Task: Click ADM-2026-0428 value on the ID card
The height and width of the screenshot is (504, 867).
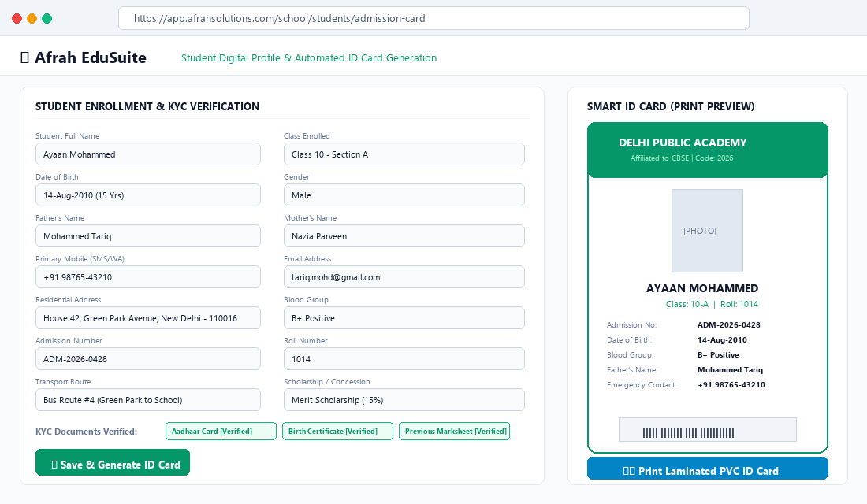Action: tap(729, 325)
